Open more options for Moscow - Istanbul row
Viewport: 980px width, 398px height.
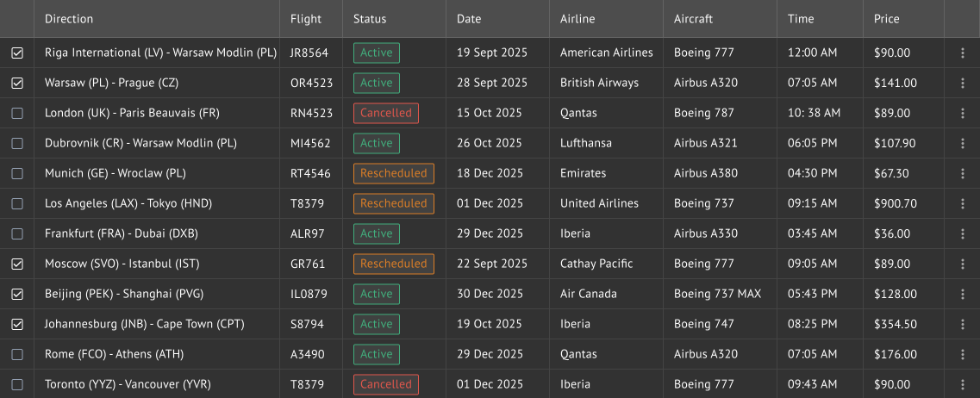pyautogui.click(x=963, y=264)
